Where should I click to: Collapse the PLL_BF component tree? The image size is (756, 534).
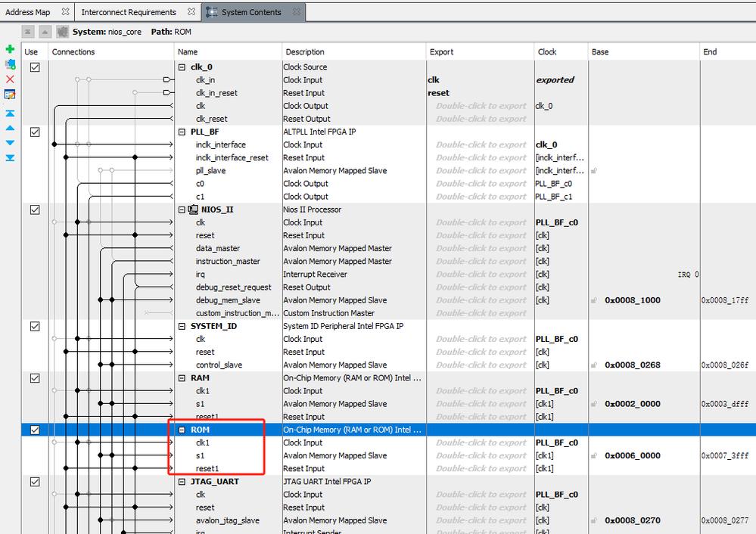click(x=182, y=132)
